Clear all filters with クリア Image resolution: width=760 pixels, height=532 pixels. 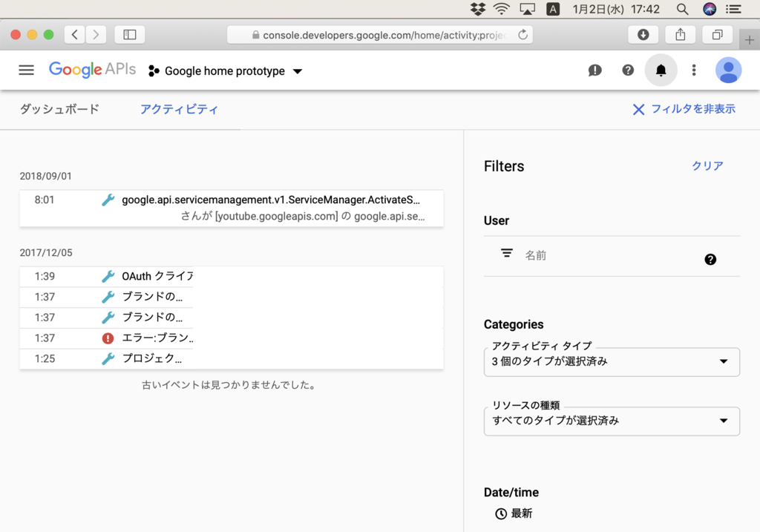click(706, 166)
